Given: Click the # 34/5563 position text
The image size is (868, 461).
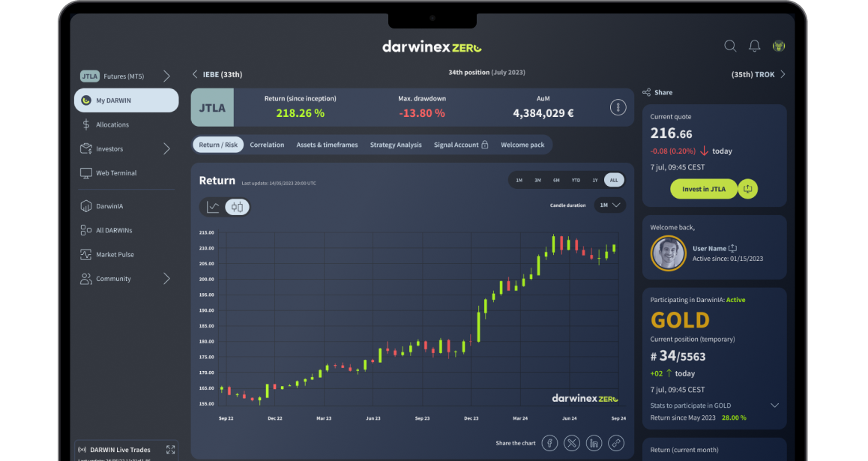Looking at the screenshot, I should point(678,356).
